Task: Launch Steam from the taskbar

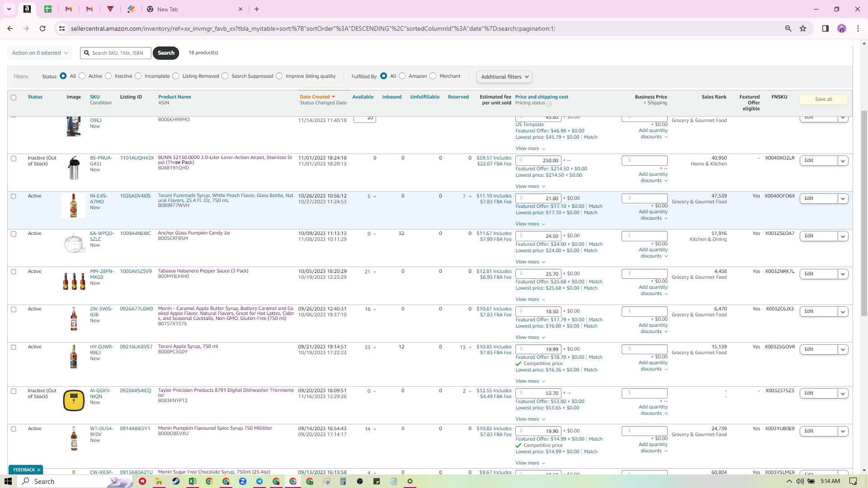Action: tap(175, 481)
